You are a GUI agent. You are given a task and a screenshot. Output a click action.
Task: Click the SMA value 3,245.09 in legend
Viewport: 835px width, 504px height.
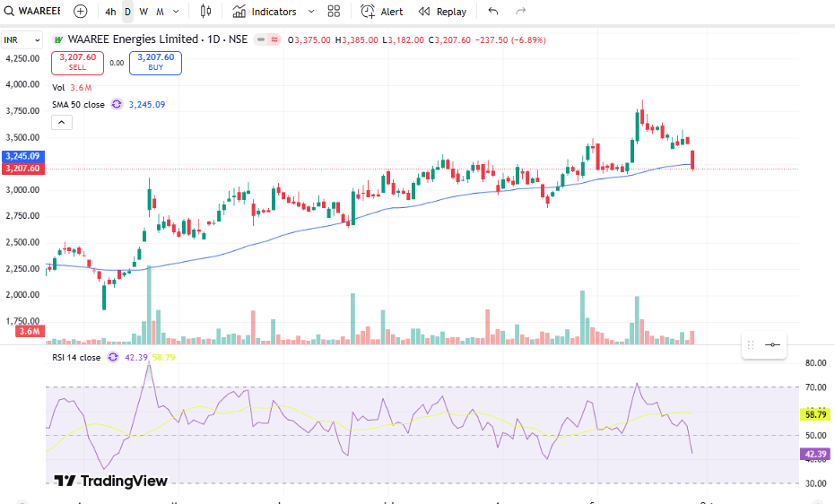coord(147,105)
